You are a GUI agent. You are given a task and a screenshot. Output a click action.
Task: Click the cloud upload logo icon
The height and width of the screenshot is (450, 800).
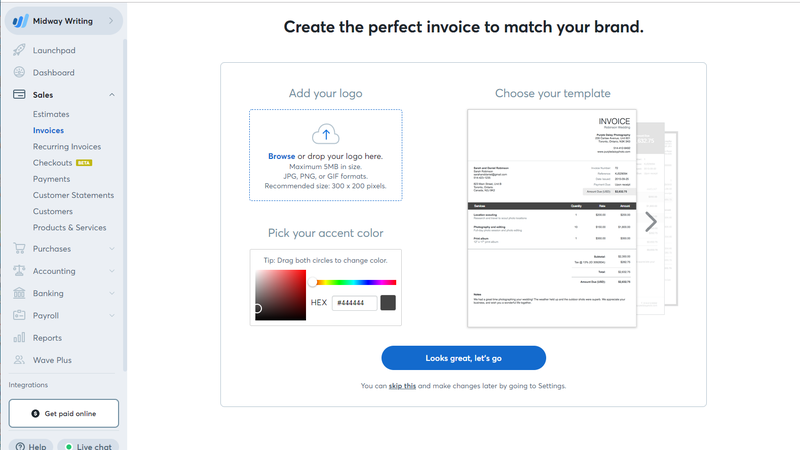click(x=326, y=134)
